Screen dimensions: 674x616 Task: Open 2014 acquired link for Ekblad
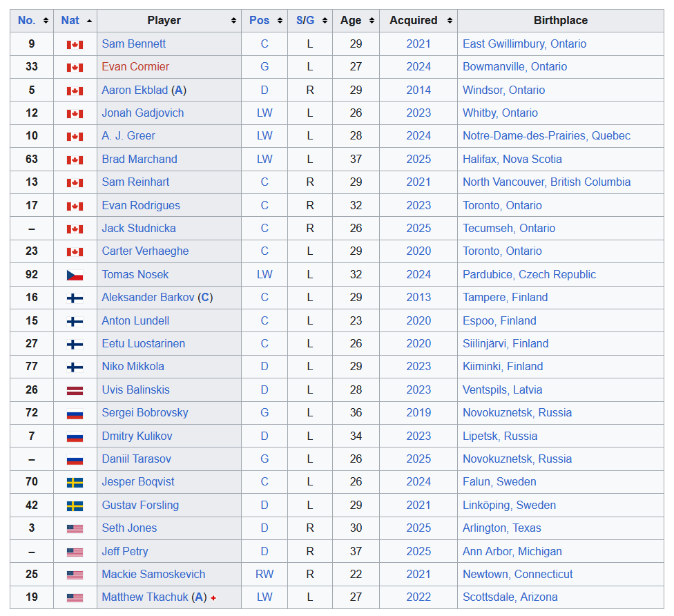click(418, 90)
